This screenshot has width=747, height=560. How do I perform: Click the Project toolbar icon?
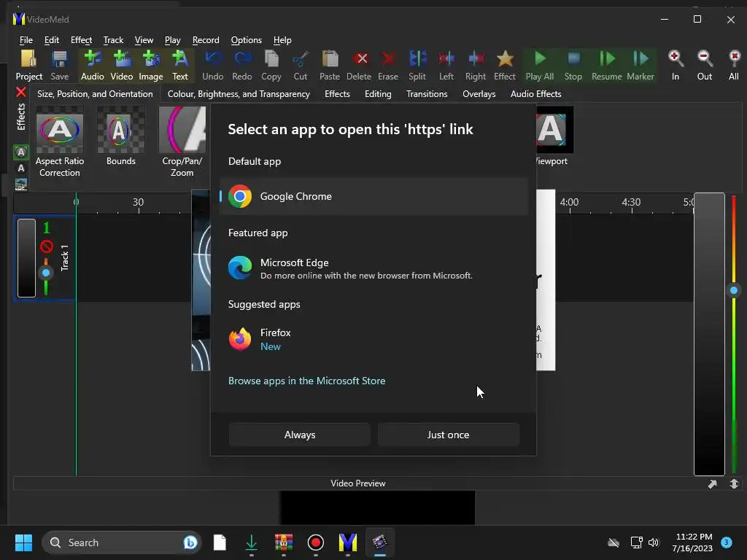28,65
